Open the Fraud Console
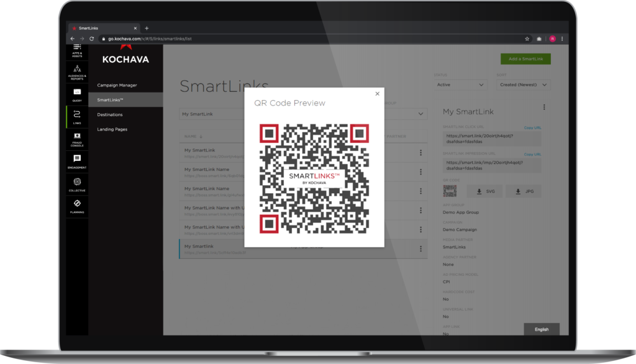The image size is (636, 364). [76, 139]
